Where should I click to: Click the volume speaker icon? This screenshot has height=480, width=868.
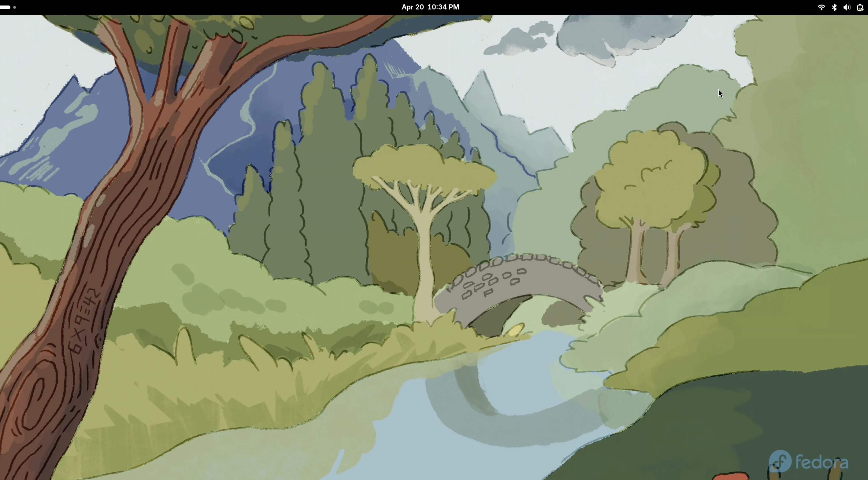pos(847,7)
